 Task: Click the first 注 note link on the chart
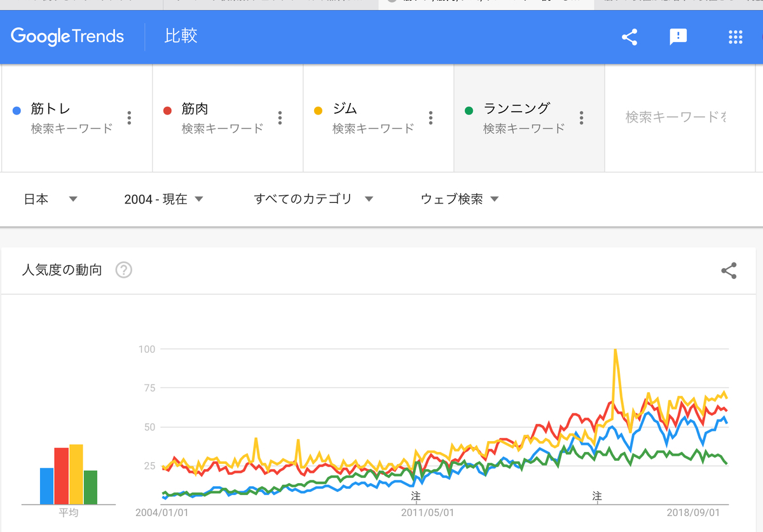416,496
